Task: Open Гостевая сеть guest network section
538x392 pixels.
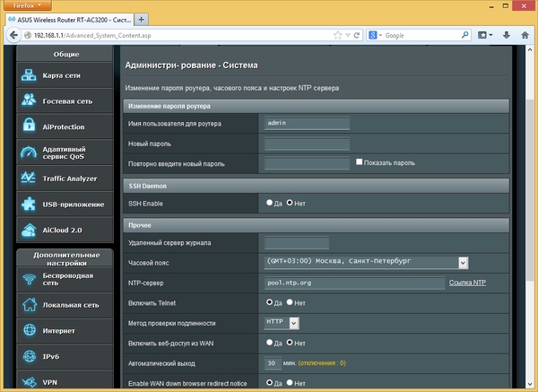Action: coord(66,101)
